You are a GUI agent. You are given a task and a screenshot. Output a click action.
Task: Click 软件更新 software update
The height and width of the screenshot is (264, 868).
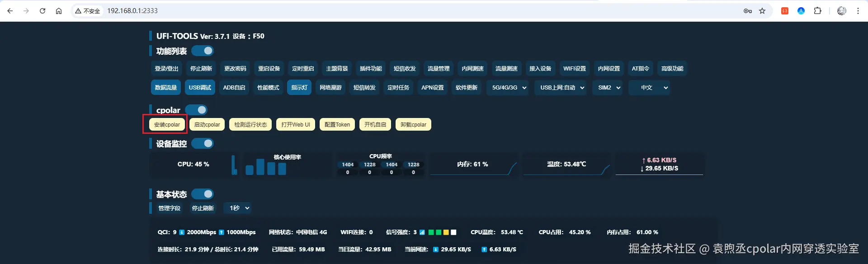[467, 87]
